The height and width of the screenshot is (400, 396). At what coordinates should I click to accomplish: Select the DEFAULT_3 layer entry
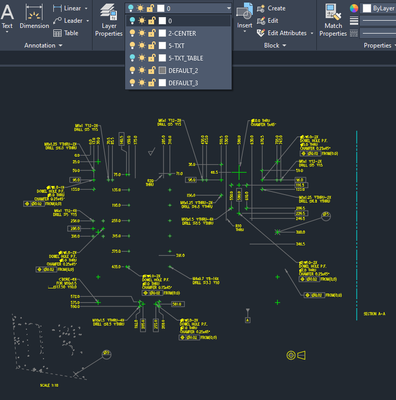tap(179, 83)
